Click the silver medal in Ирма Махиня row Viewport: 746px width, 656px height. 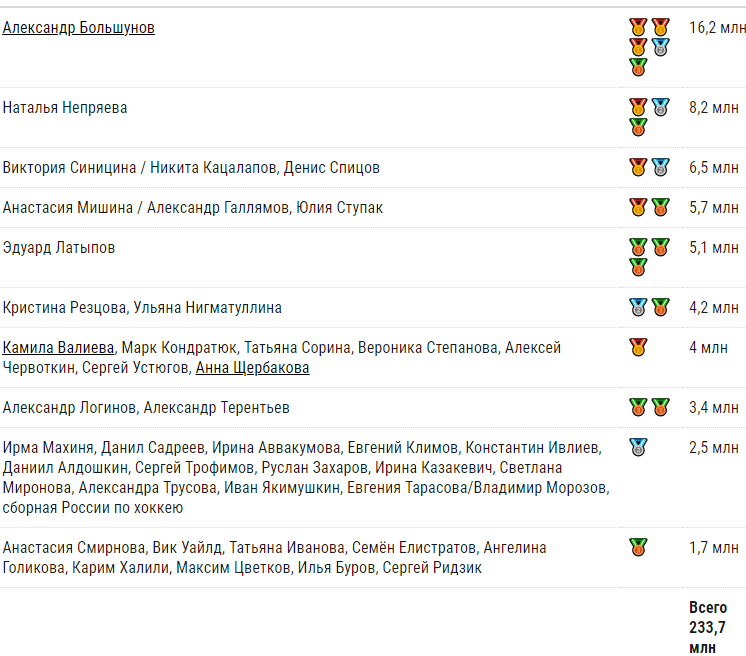point(638,447)
